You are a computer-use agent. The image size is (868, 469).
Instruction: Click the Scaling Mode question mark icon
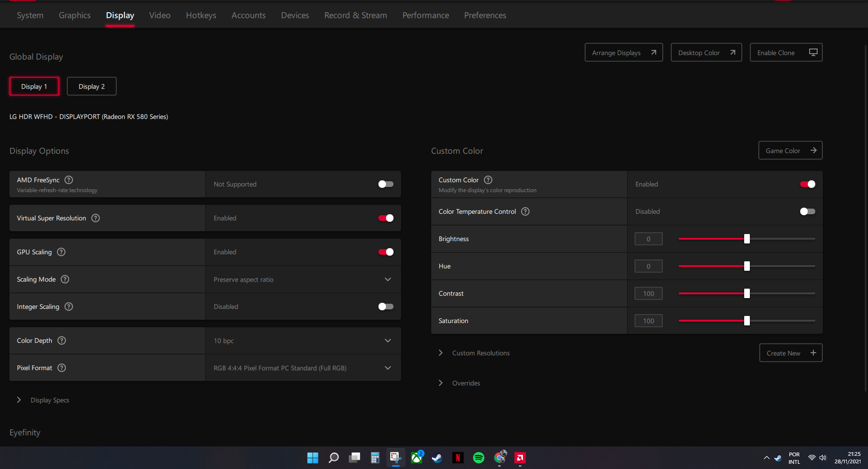(65, 279)
